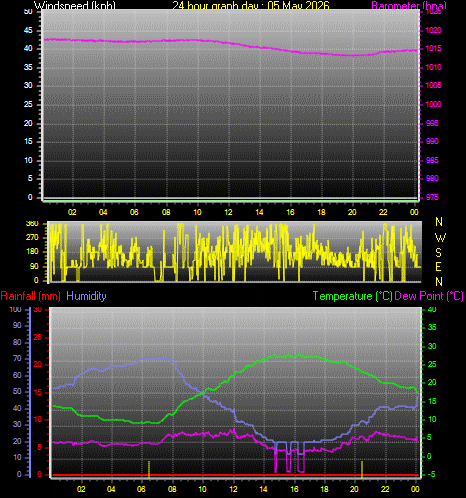Click hour 18 on the windspeed chart axis
Screen dimensions: 466x498
[x=321, y=212]
